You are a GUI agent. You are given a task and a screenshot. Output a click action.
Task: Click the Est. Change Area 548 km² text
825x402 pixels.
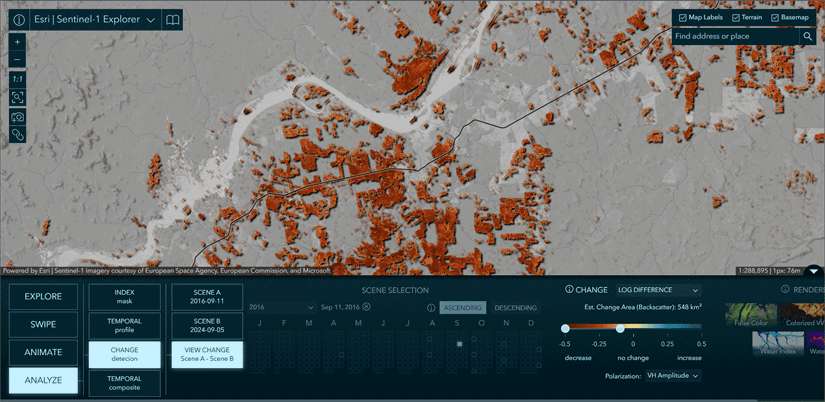pyautogui.click(x=642, y=307)
